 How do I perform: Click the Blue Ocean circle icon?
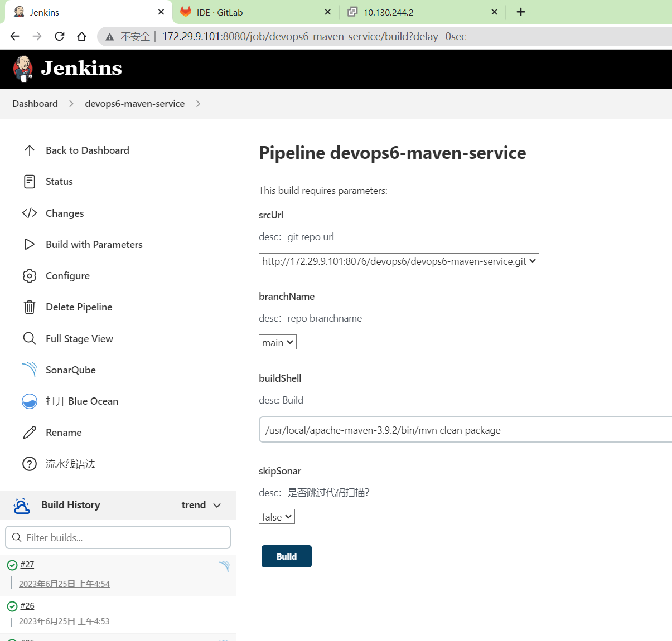[x=30, y=401]
